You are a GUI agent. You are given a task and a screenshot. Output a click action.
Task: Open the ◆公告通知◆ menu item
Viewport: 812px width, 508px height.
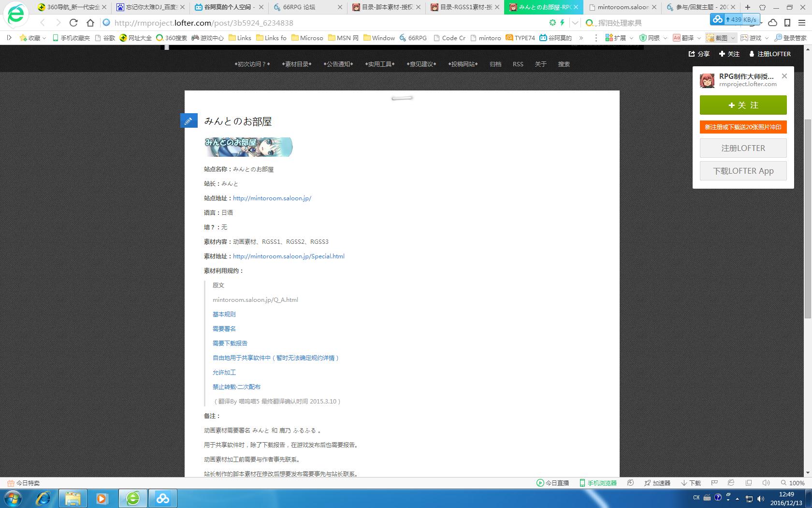pos(338,64)
